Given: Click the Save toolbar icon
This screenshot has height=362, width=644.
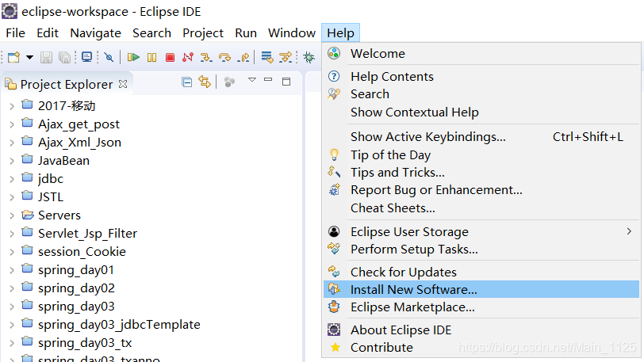Looking at the screenshot, I should pos(46,57).
